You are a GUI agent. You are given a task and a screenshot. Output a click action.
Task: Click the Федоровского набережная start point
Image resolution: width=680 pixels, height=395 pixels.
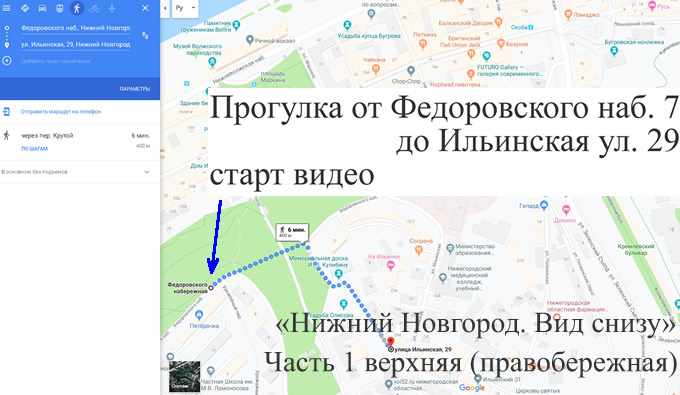click(211, 287)
